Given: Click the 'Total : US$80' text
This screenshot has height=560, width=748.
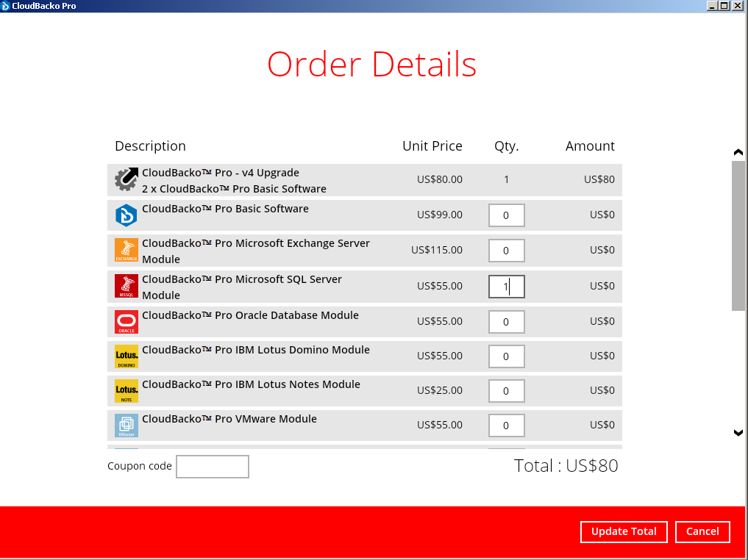Looking at the screenshot, I should (x=566, y=466).
